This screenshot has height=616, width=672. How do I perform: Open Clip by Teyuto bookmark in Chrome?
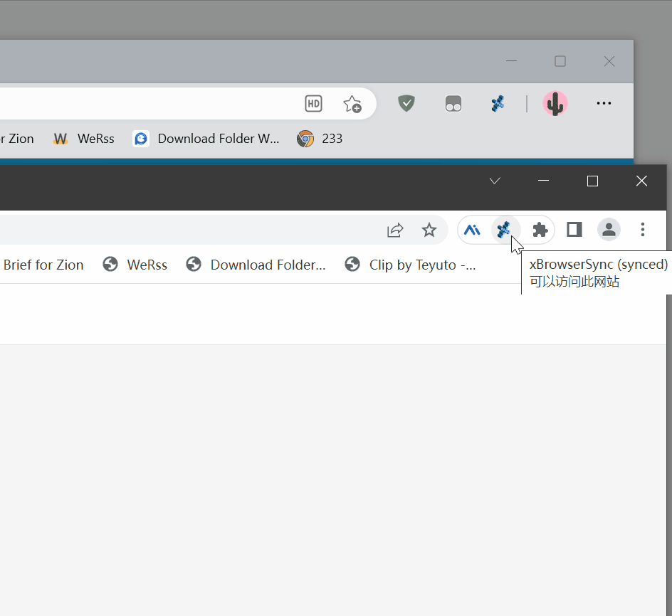pyautogui.click(x=410, y=265)
